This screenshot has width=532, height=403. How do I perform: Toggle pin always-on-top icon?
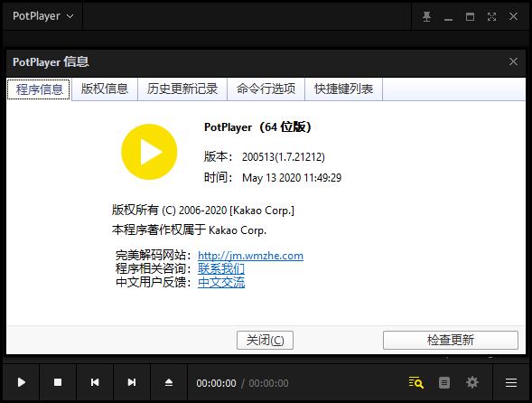[x=427, y=16]
